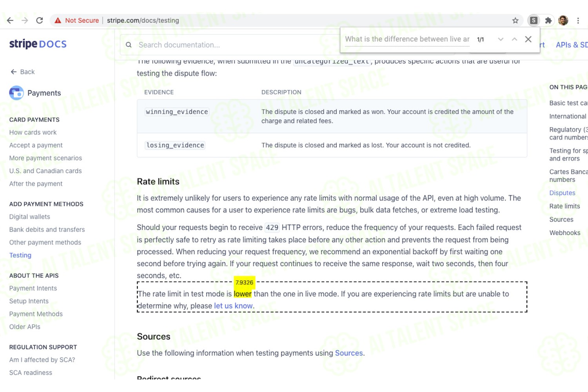Click the address bar URL
This screenshot has height=392, width=588.
click(143, 20)
